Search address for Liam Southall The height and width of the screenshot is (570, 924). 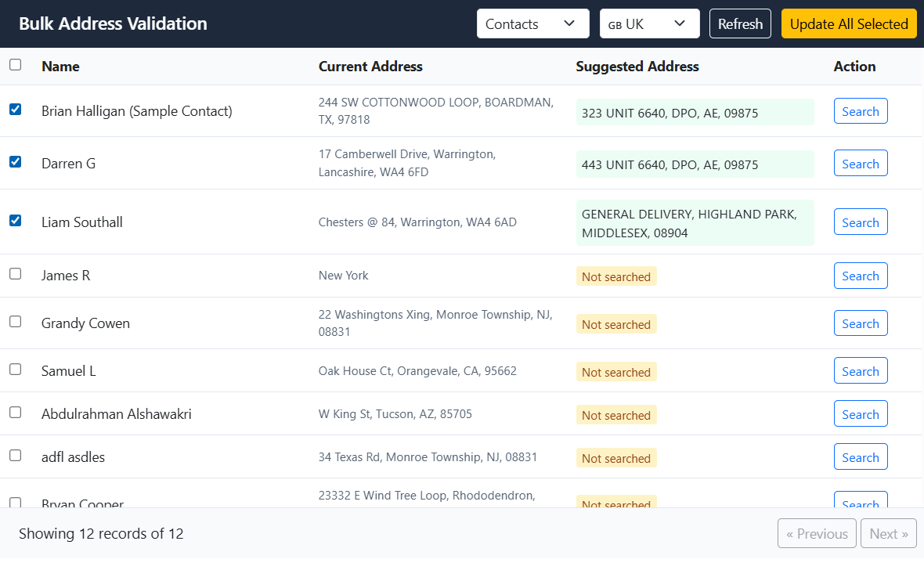point(860,222)
